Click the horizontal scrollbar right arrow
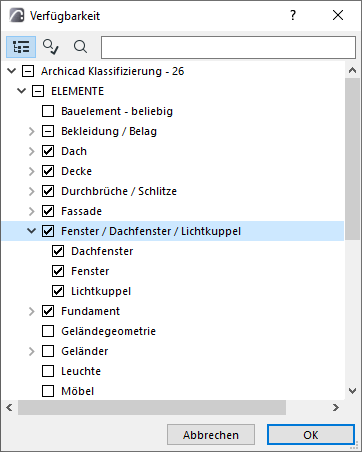 click(x=336, y=407)
